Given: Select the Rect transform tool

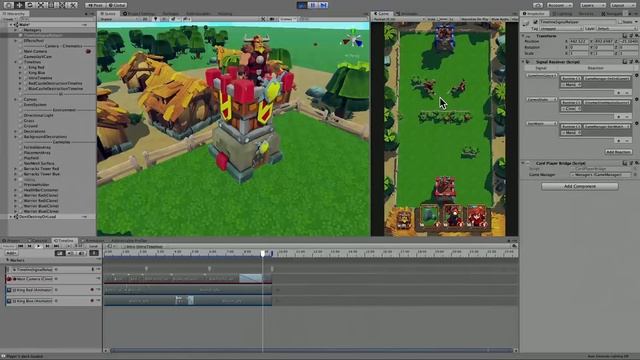Looking at the screenshot, I should click(51, 5).
